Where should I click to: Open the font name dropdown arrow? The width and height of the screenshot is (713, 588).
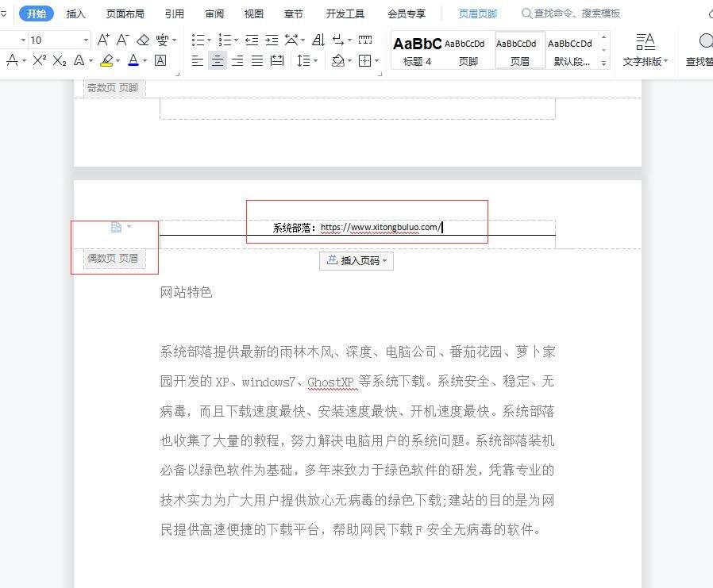click(x=23, y=40)
